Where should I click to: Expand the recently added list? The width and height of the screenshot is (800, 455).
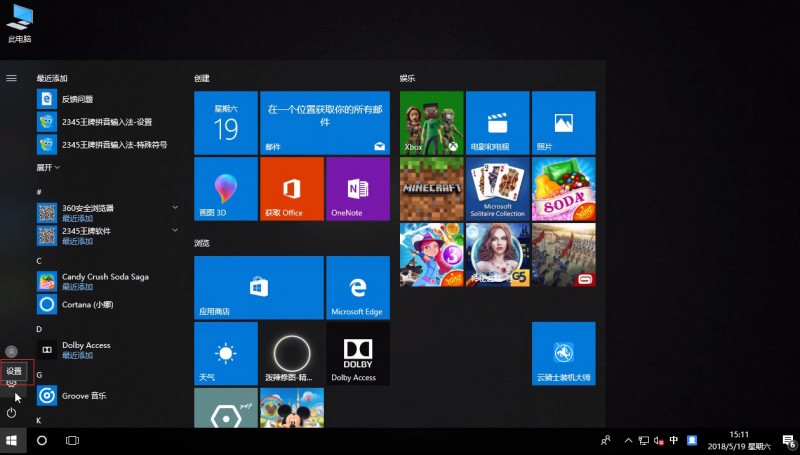[48, 167]
